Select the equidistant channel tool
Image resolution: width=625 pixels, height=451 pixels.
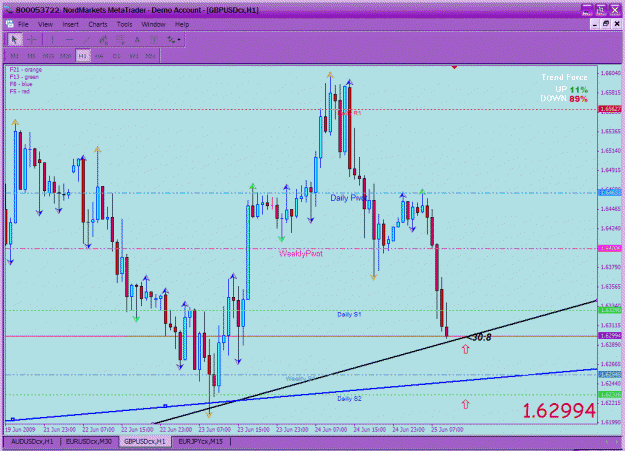[103, 39]
